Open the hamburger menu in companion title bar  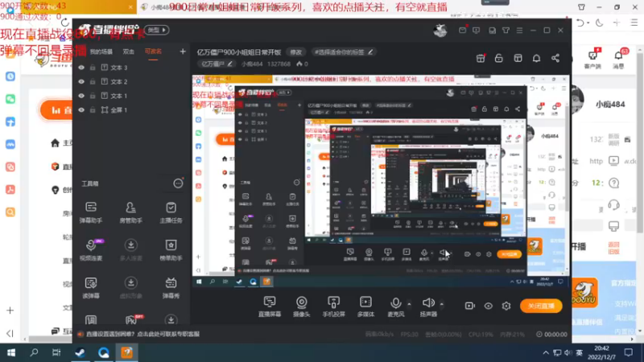[x=519, y=31]
